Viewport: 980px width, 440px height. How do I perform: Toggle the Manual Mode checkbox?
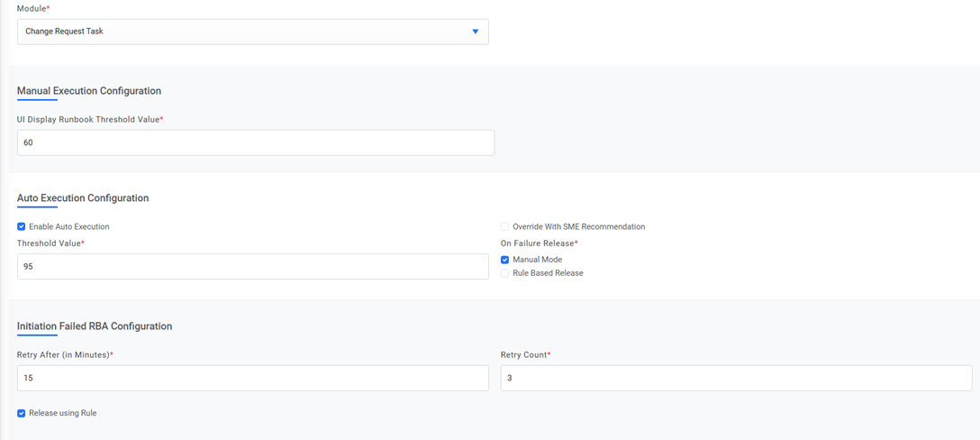505,260
